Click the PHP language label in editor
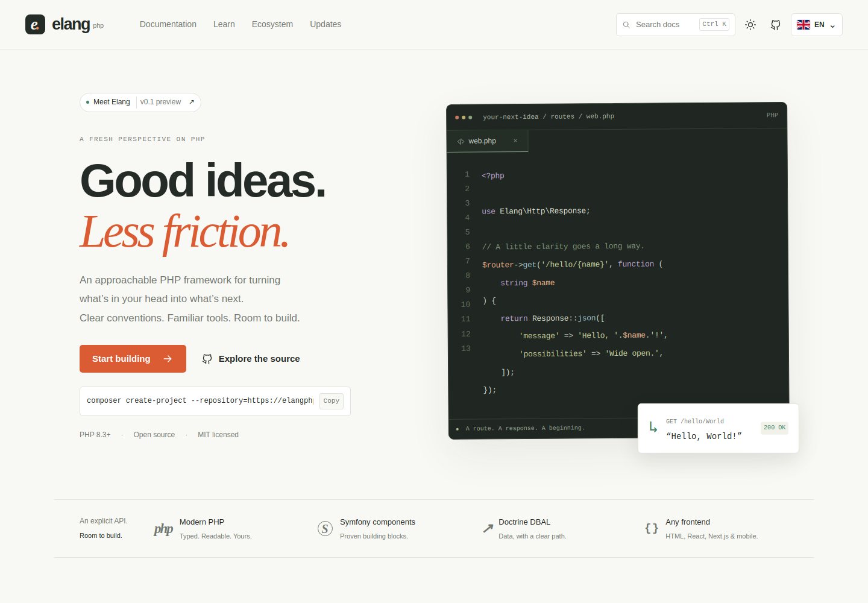 (x=772, y=115)
